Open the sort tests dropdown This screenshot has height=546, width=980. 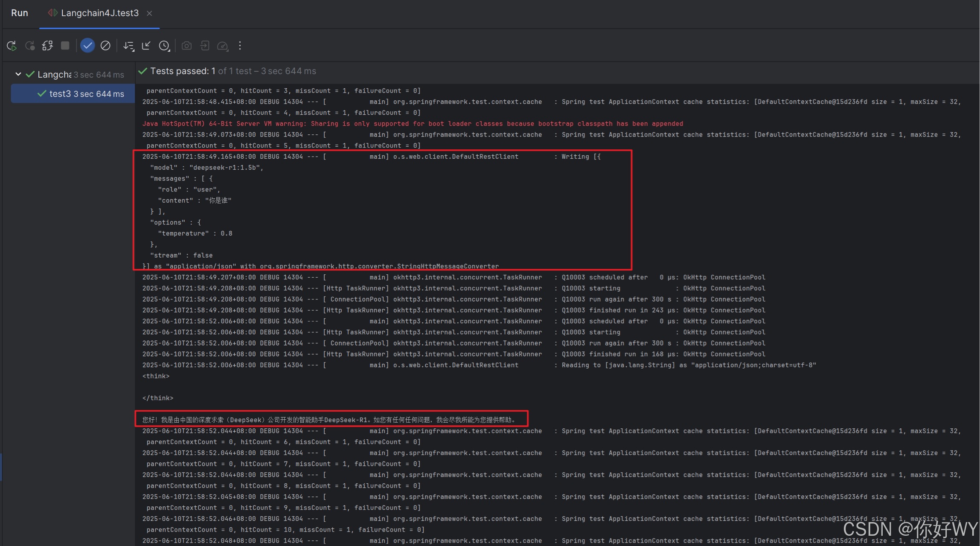[128, 46]
